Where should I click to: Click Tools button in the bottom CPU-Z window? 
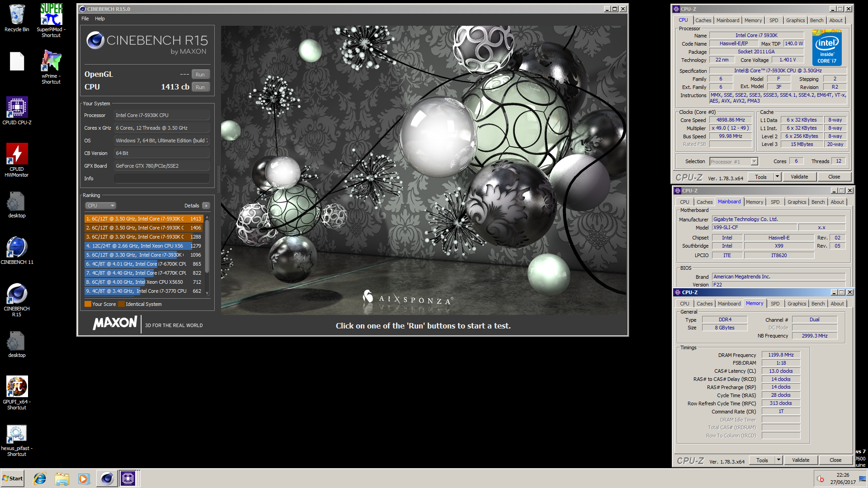coord(762,460)
